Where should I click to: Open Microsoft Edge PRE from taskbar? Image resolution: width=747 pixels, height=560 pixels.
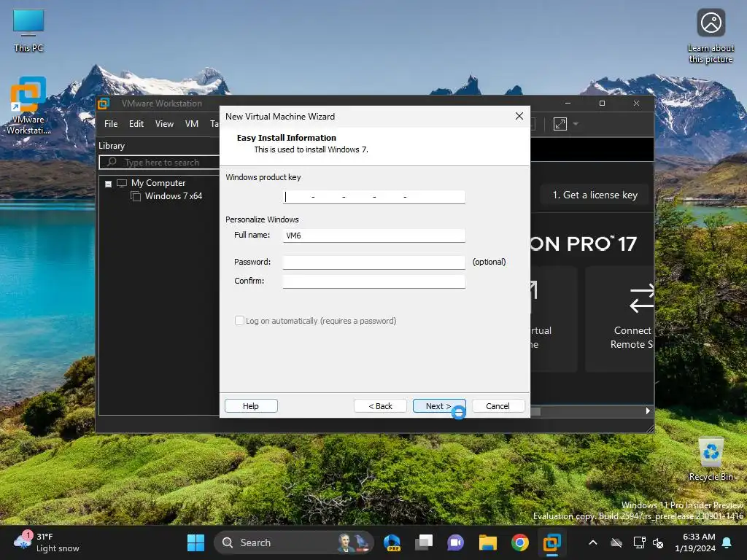click(x=392, y=542)
